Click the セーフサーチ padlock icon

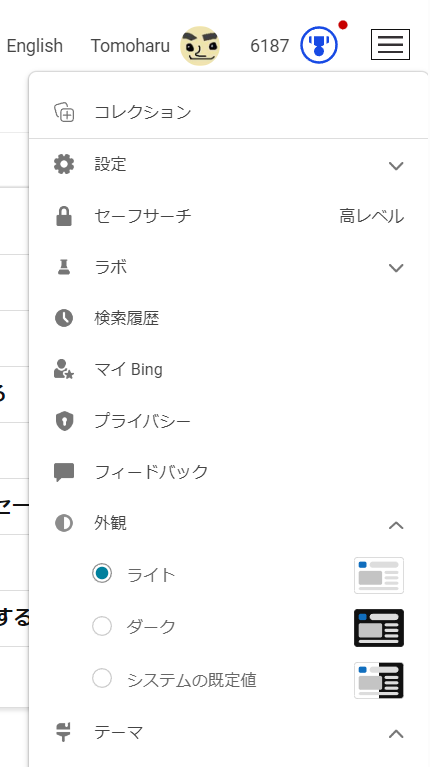[64, 216]
